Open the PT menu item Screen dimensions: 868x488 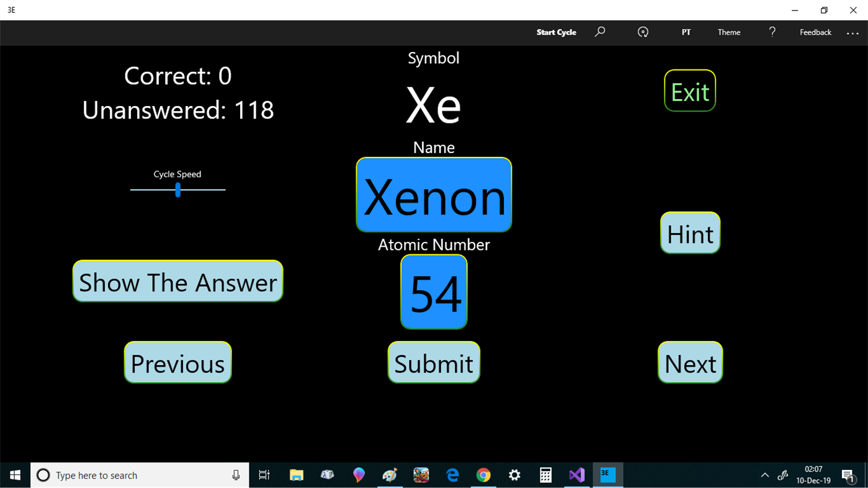point(686,32)
